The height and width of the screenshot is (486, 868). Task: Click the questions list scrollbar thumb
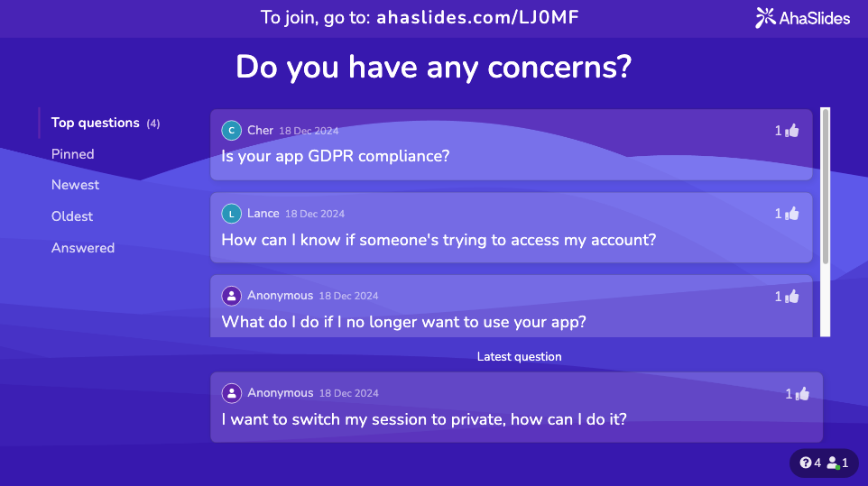(826, 187)
